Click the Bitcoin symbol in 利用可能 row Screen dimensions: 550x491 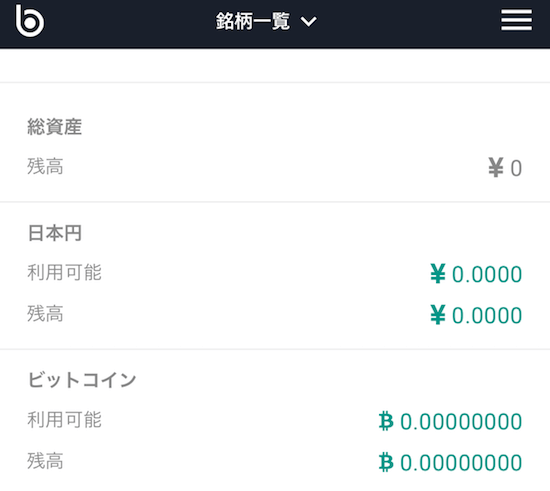tap(386, 421)
